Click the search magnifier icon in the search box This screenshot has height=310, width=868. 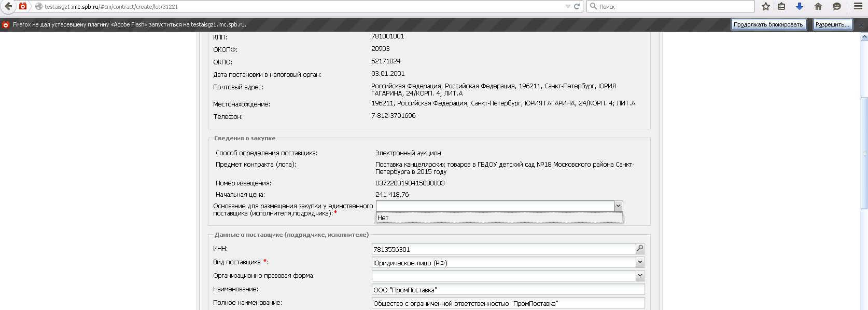[593, 6]
